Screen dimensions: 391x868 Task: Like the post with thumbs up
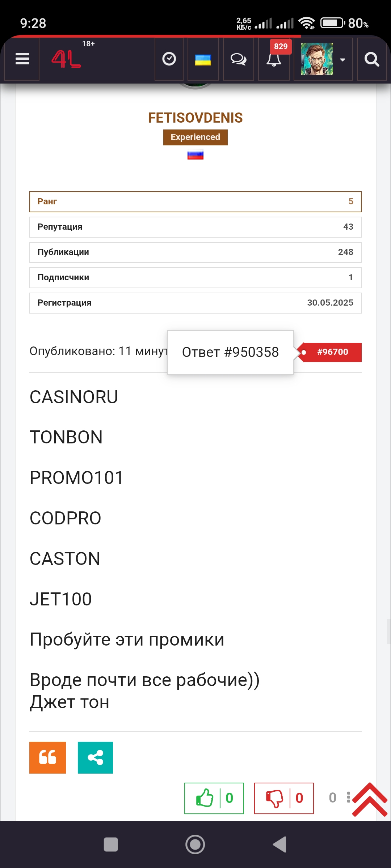[205, 798]
